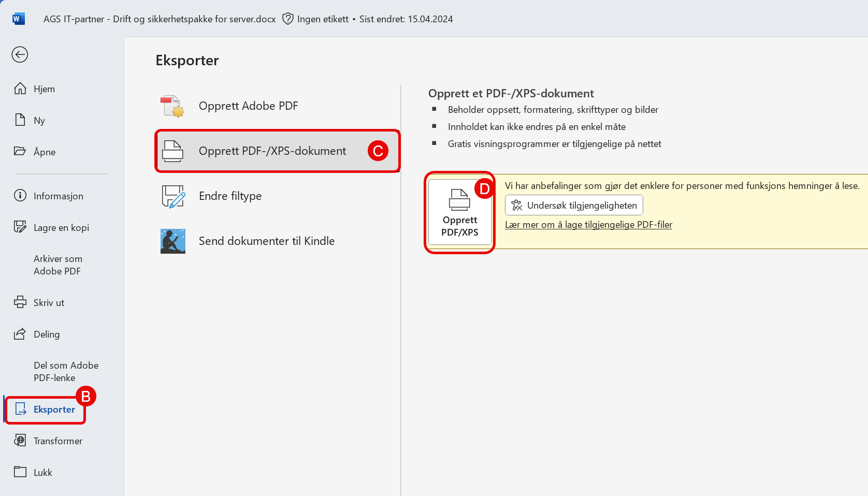Click the save copy icon beside Lagre en kopi

[20, 227]
